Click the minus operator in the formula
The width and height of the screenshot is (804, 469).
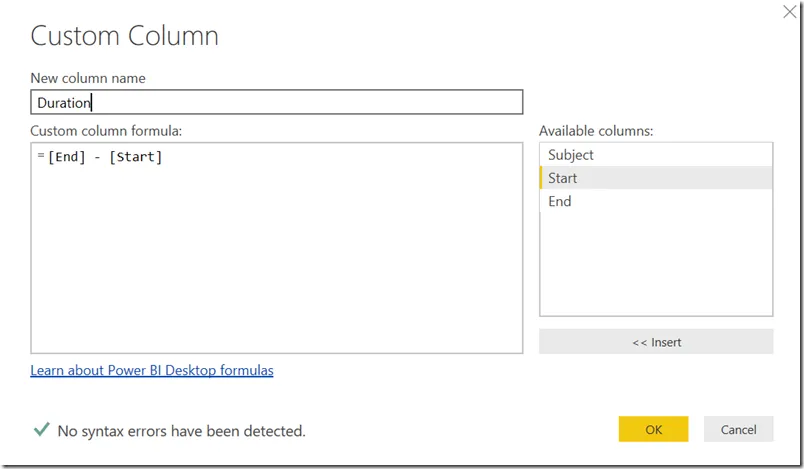pos(98,157)
